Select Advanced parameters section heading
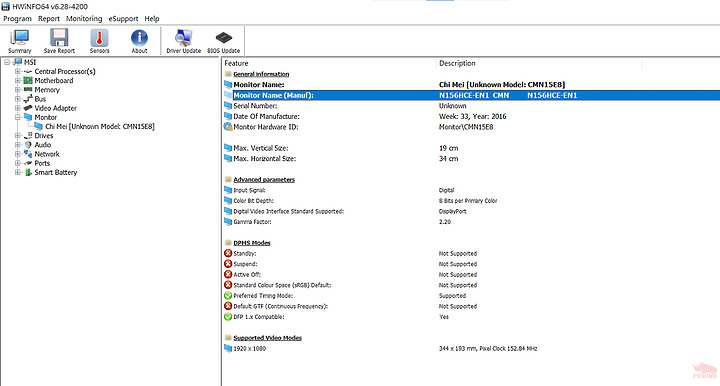This screenshot has height=386, width=720. 264,179
